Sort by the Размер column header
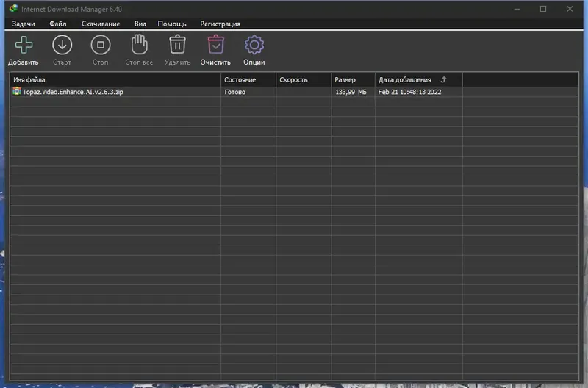The height and width of the screenshot is (388, 588). coord(354,80)
